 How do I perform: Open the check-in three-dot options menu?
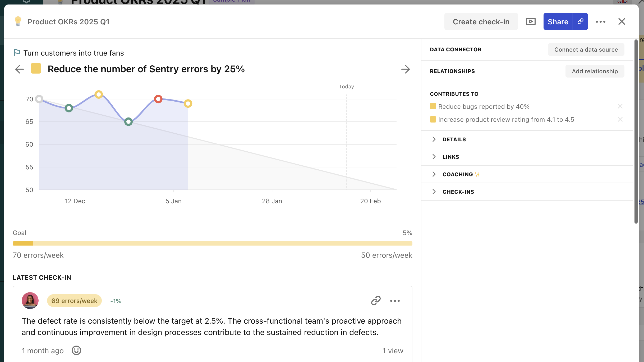click(x=395, y=301)
